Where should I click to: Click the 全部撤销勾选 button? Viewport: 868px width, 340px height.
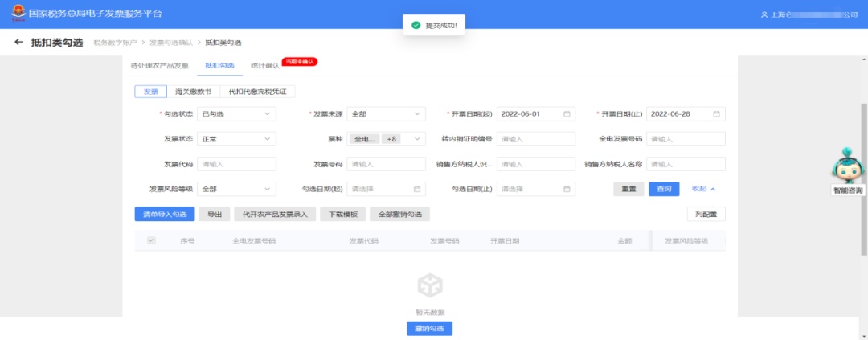399,215
